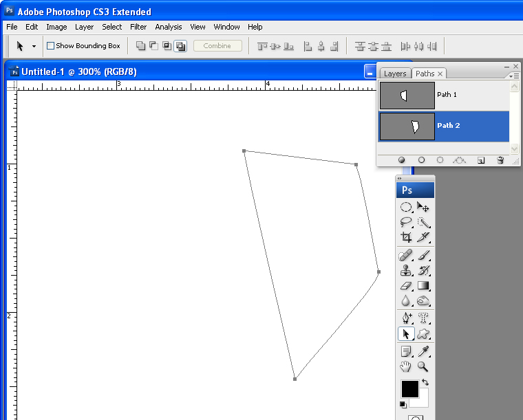Open the Filter menu

(x=138, y=27)
